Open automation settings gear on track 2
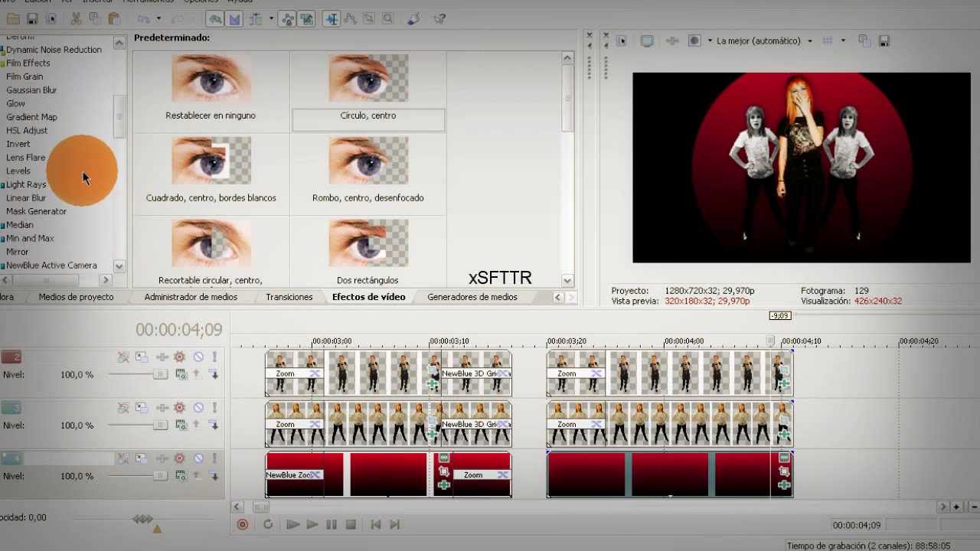This screenshot has width=980, height=551. point(180,357)
